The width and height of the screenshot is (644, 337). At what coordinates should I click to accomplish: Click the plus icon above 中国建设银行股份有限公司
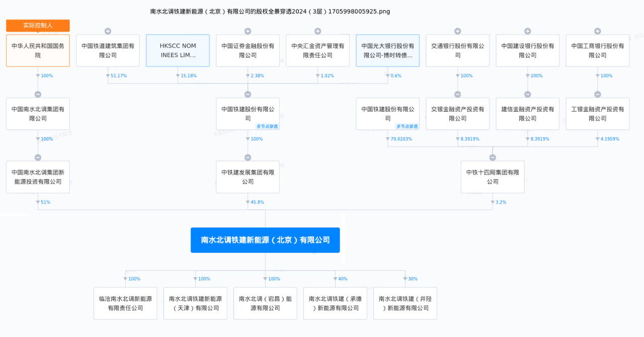(x=527, y=31)
